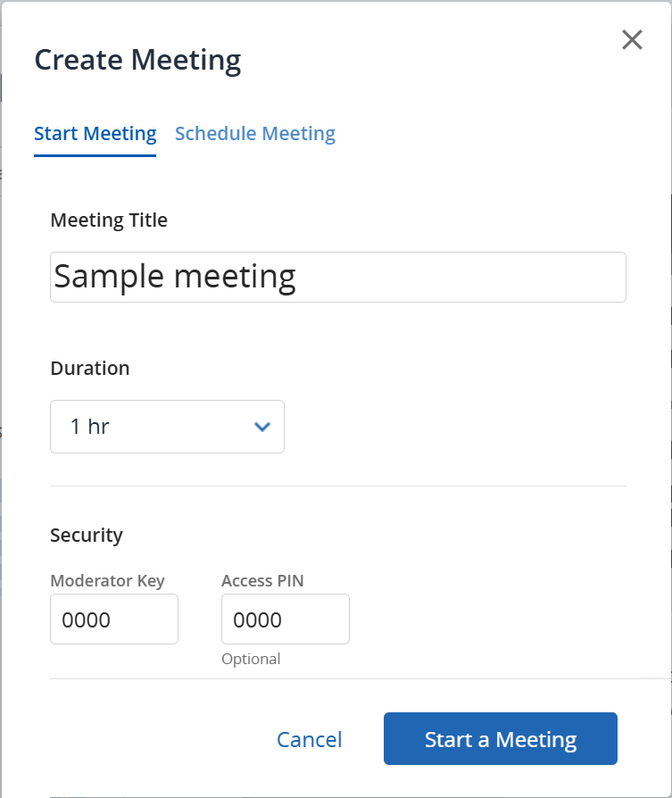Click into the Moderator Key field

click(x=113, y=619)
